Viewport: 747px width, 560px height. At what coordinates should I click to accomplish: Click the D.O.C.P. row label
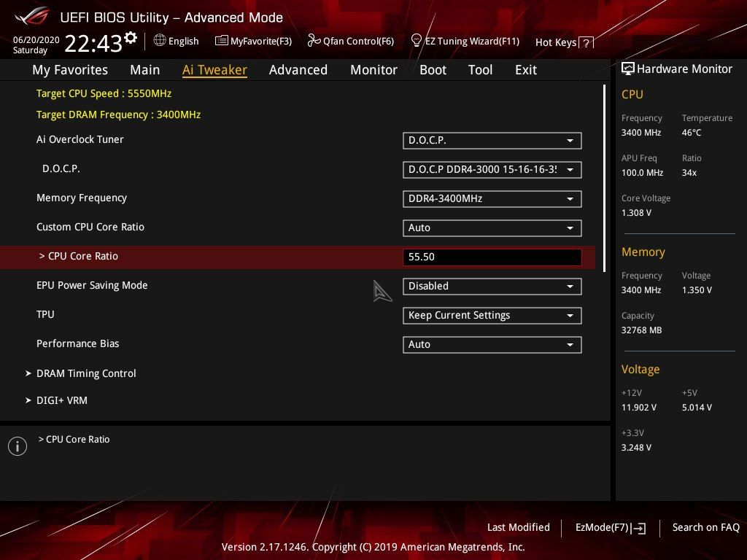coord(61,168)
